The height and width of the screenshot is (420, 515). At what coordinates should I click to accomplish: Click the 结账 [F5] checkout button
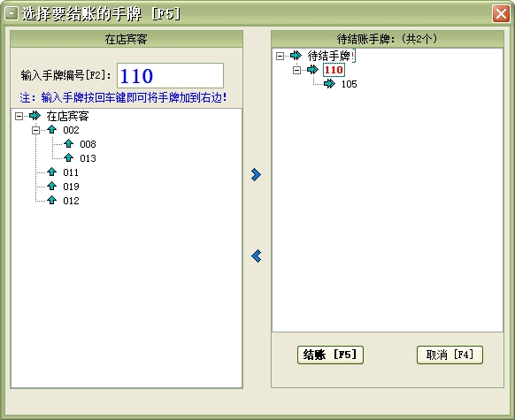[330, 355]
